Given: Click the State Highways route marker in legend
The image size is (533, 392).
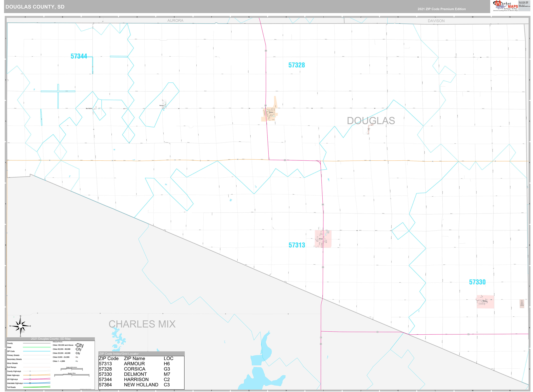Looking at the screenshot, I should point(30,375).
